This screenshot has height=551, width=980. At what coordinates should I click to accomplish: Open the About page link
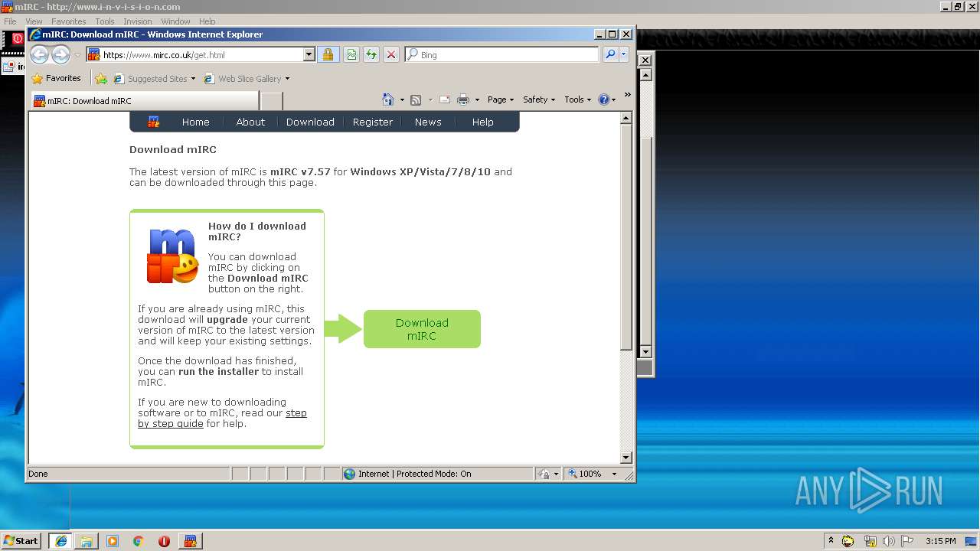tap(250, 122)
